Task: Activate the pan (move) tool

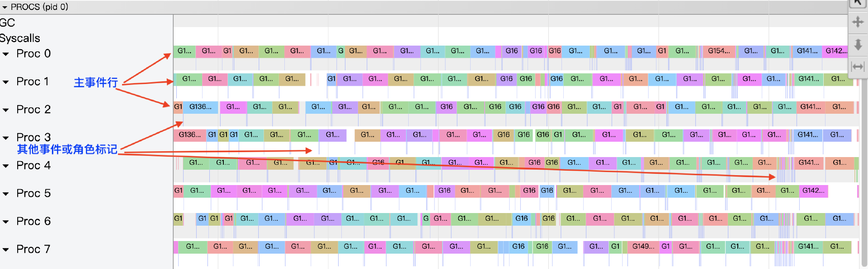Action: [858, 22]
